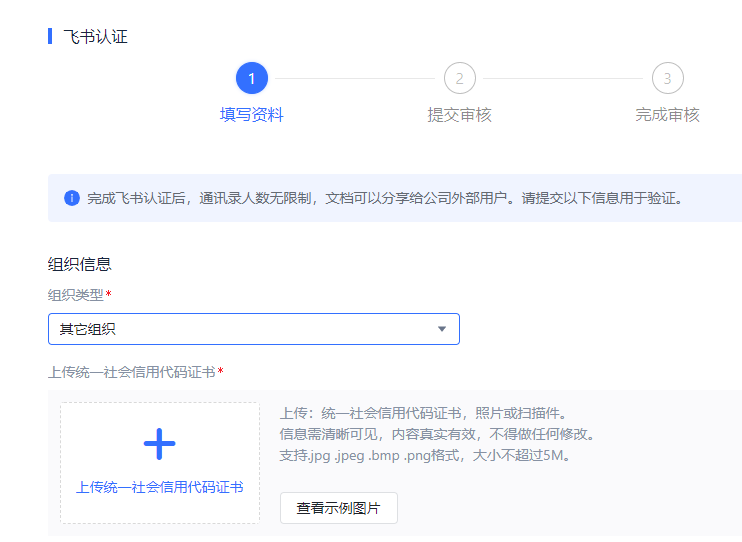742x542 pixels.
Task: Click the hint line 上传：统一社会信用代码证书
Action: pyautogui.click(x=424, y=413)
